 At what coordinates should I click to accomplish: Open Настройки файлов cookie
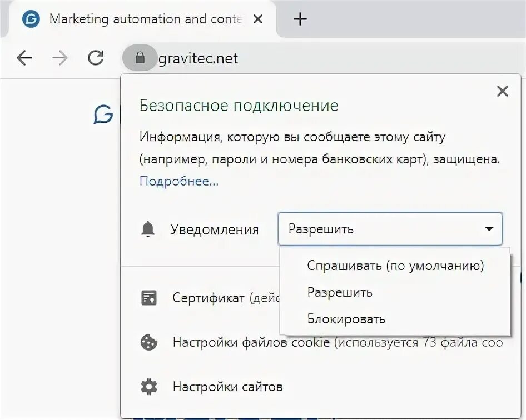point(251,342)
